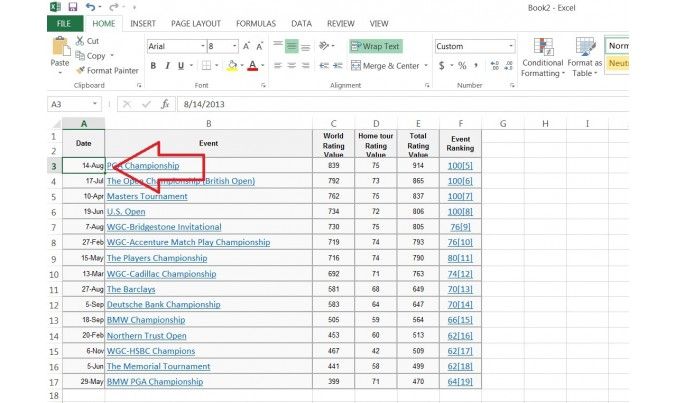Image resolution: width=675 pixels, height=403 pixels.
Task: Switch to the VIEW tab
Action: (379, 24)
